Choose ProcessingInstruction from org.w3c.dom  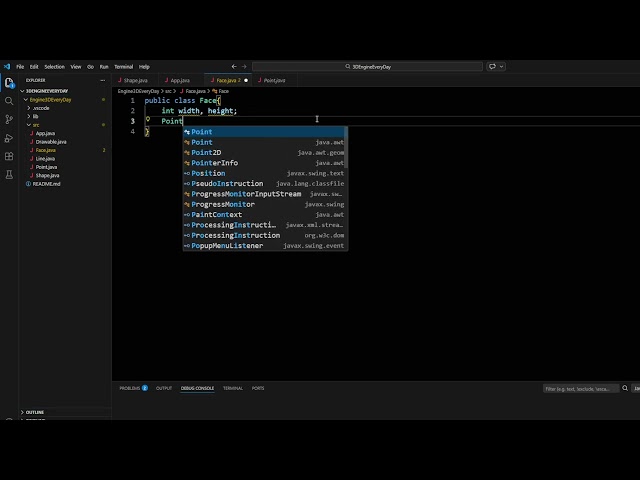(x=264, y=236)
